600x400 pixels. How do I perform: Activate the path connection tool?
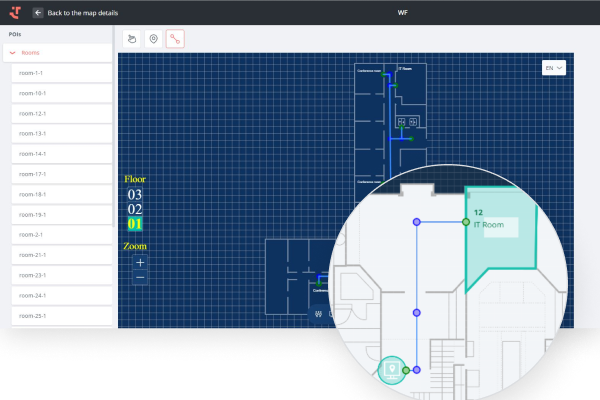point(176,39)
